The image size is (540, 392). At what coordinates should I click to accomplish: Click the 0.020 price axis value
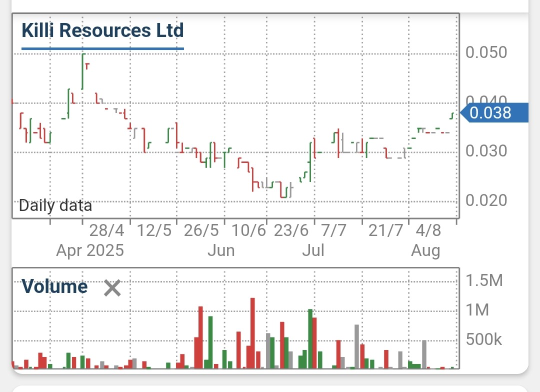click(x=485, y=200)
